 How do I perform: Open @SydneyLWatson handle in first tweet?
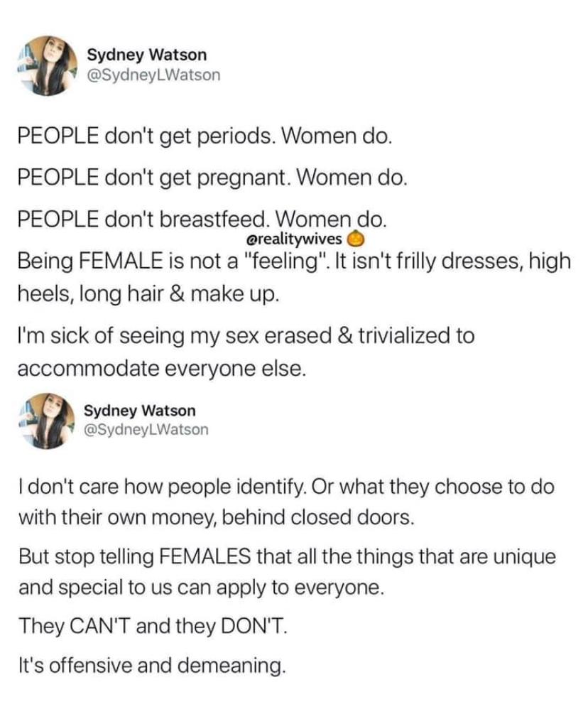pyautogui.click(x=153, y=75)
